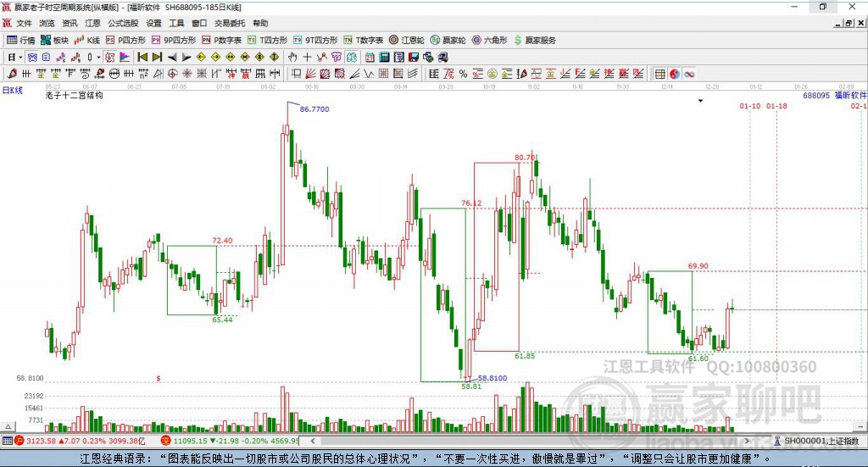Open the P数字表 number table
The image size is (868, 467).
point(221,40)
